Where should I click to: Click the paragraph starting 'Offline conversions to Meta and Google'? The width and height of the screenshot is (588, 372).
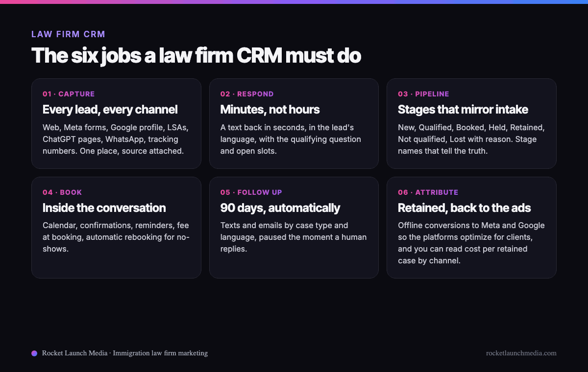[471, 243]
